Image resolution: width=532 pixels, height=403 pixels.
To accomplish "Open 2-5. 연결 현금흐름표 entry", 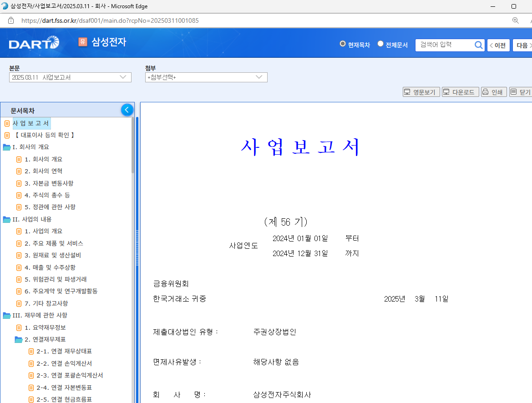I will [x=64, y=399].
